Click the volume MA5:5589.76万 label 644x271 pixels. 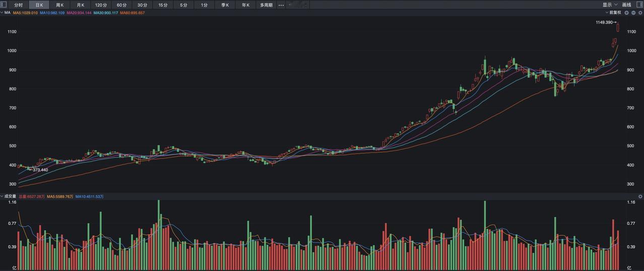(60, 196)
